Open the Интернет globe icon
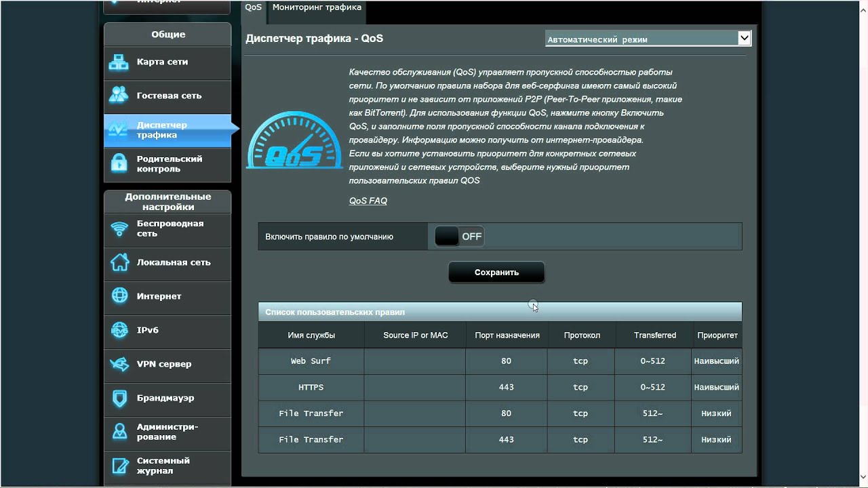 [x=119, y=296]
